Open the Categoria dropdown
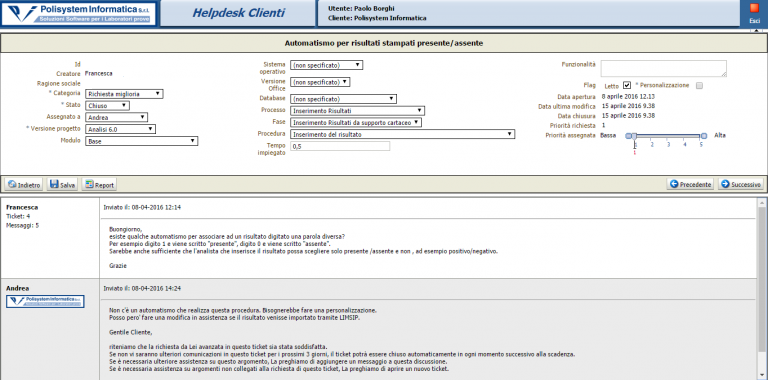The image size is (768, 380). [x=124, y=94]
